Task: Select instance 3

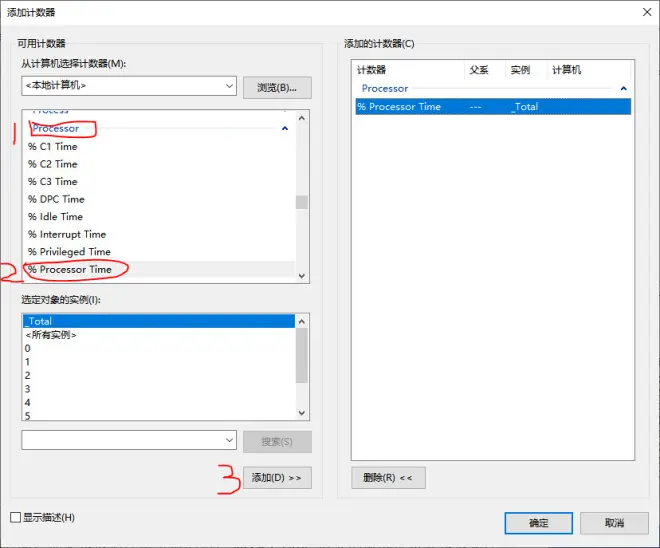Action: 27,389
